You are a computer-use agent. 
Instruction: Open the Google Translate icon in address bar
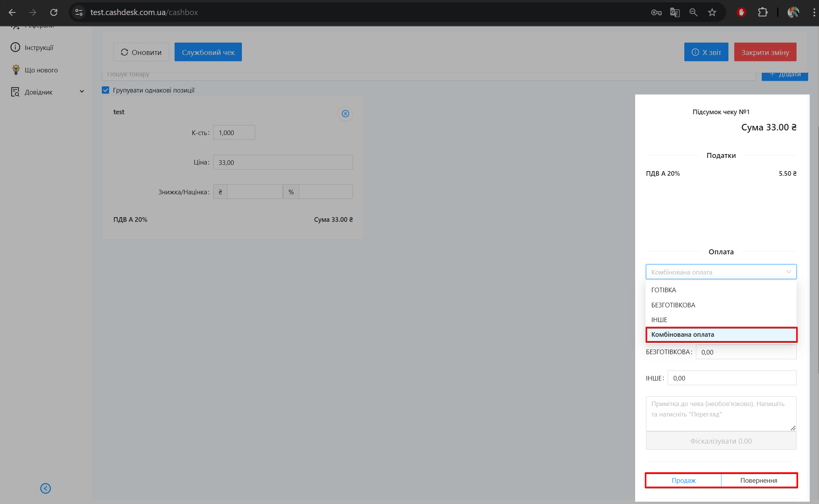[675, 12]
